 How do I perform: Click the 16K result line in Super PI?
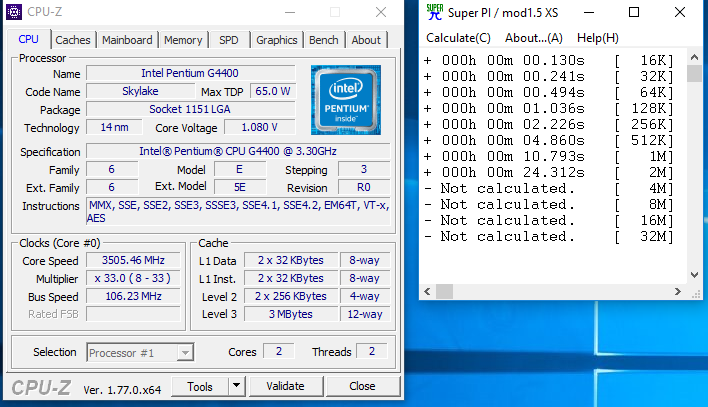coord(548,61)
